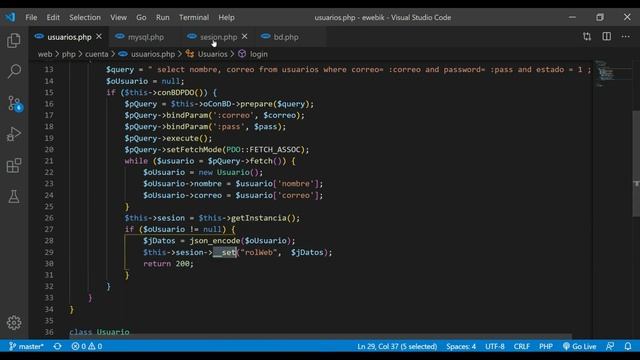
Task: Close the sesion.php tab
Action: click(244, 37)
